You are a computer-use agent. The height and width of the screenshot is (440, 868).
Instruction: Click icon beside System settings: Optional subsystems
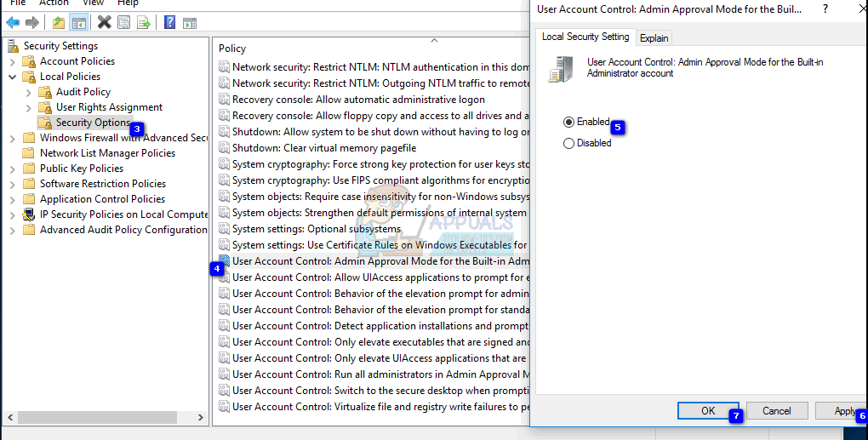pyautogui.click(x=224, y=229)
